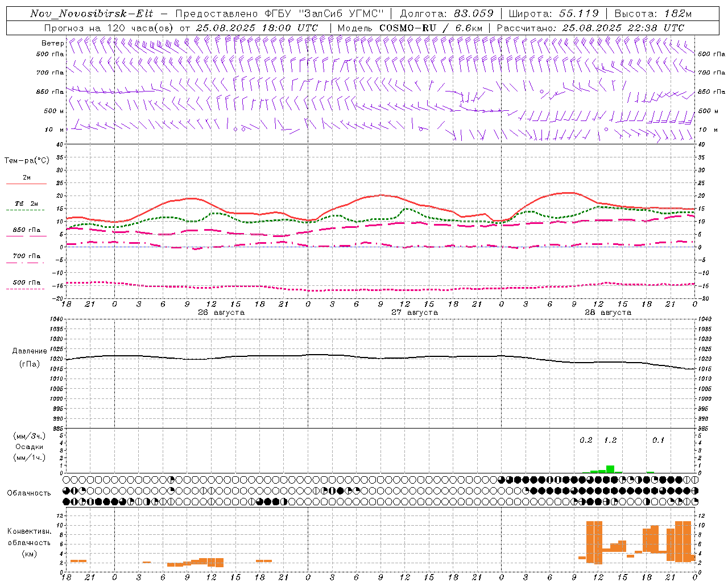Screen dimensions: 728x582
Task: Click the left 985 pressure axis value
Action: pos(59,429)
